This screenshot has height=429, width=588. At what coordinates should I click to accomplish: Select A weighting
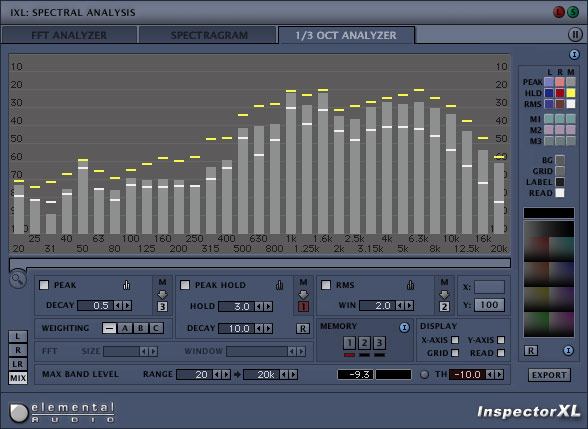(x=125, y=328)
